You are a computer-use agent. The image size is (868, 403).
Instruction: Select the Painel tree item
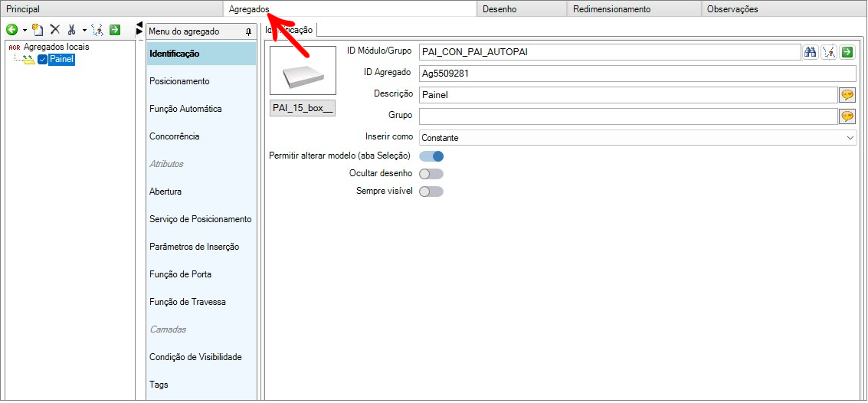point(61,59)
